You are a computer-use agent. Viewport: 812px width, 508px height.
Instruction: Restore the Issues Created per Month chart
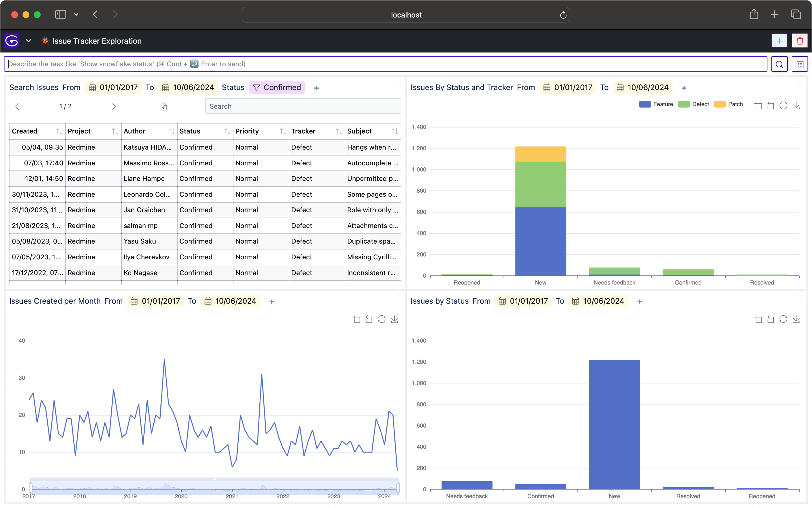point(381,319)
